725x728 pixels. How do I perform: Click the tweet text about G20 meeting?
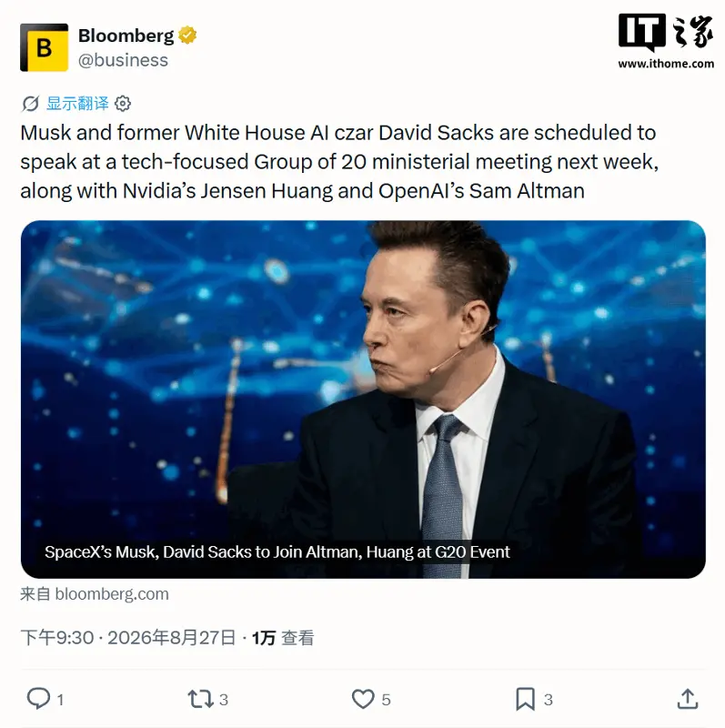click(339, 162)
